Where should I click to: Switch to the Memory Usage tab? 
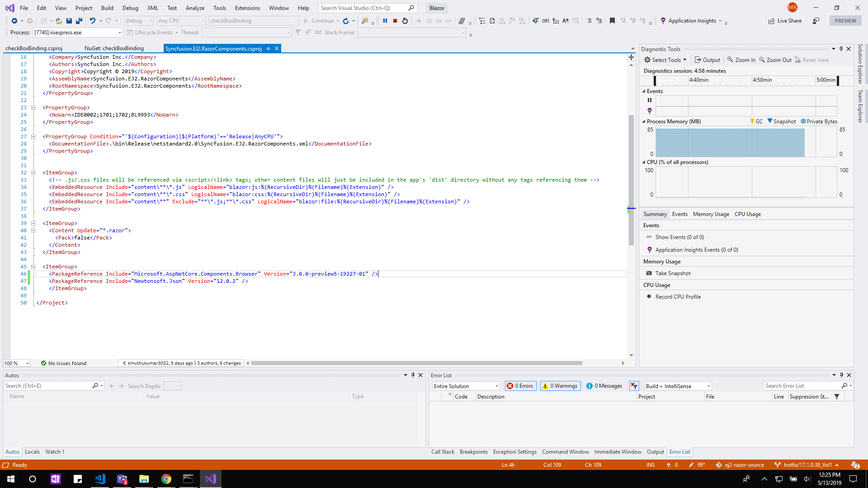(x=711, y=214)
